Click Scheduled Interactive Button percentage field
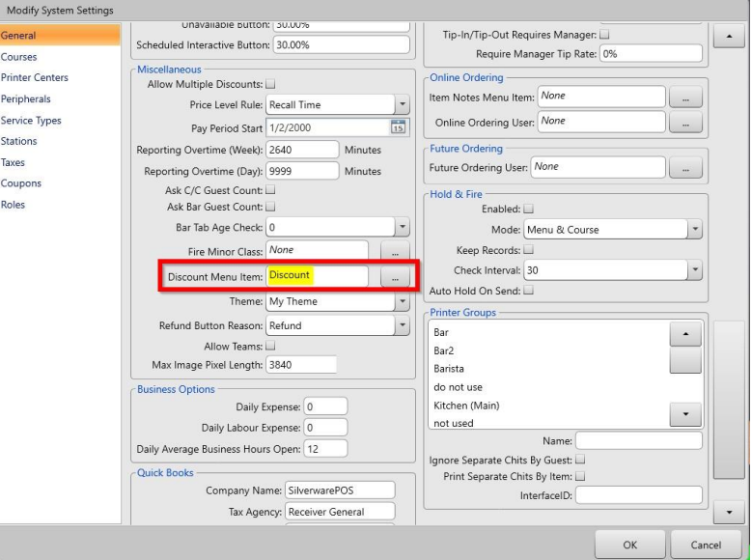The width and height of the screenshot is (752, 560). tap(342, 45)
